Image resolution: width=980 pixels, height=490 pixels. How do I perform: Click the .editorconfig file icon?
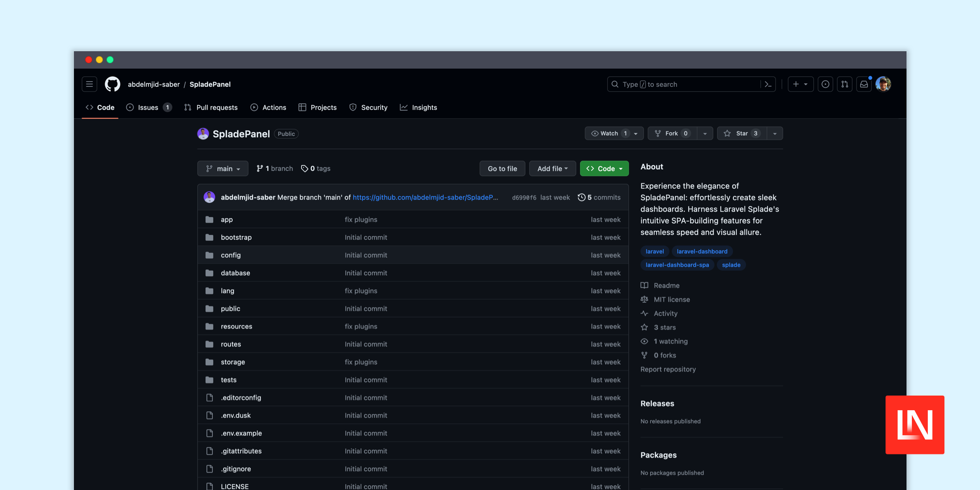coord(209,398)
